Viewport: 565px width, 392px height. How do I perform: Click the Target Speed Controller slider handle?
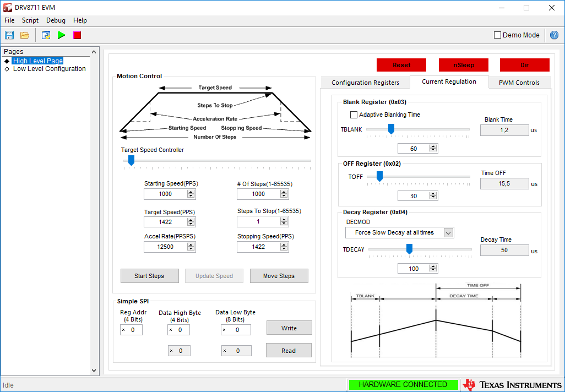tap(132, 160)
